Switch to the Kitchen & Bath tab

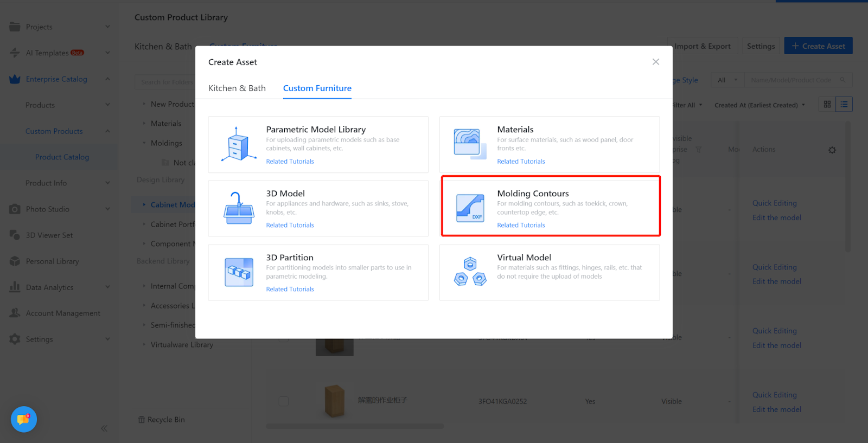(x=237, y=88)
